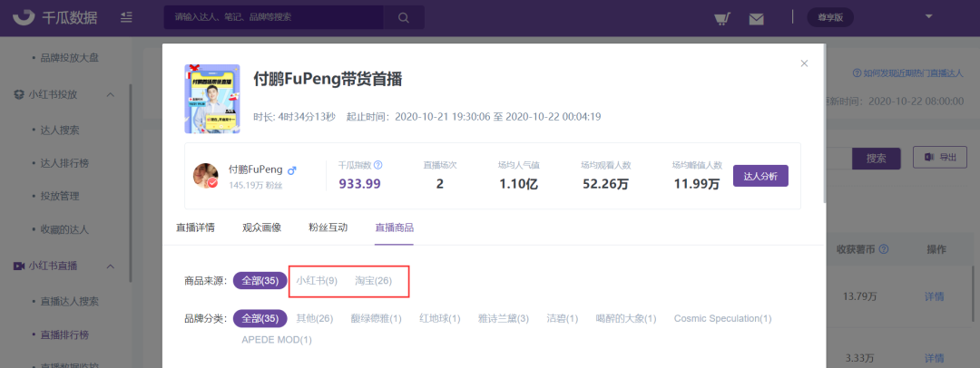Filter brand by APEDE MOD(1)
Screen dimensions: 980x368
pos(277,340)
